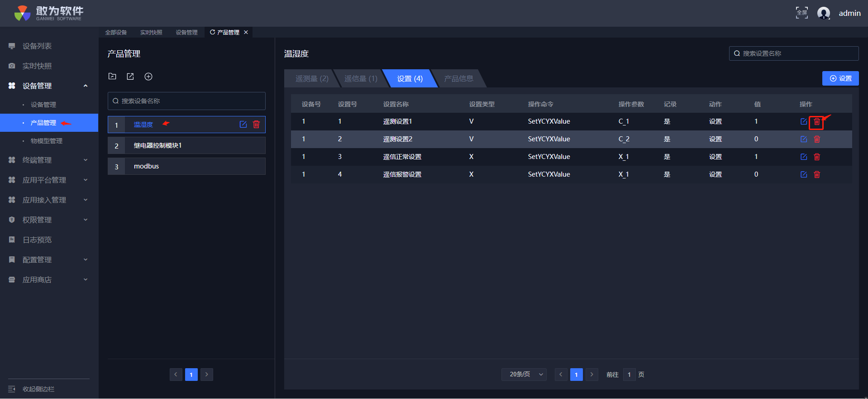Click the admin username
Image resolution: width=868 pixels, height=399 pixels.
pyautogui.click(x=849, y=13)
